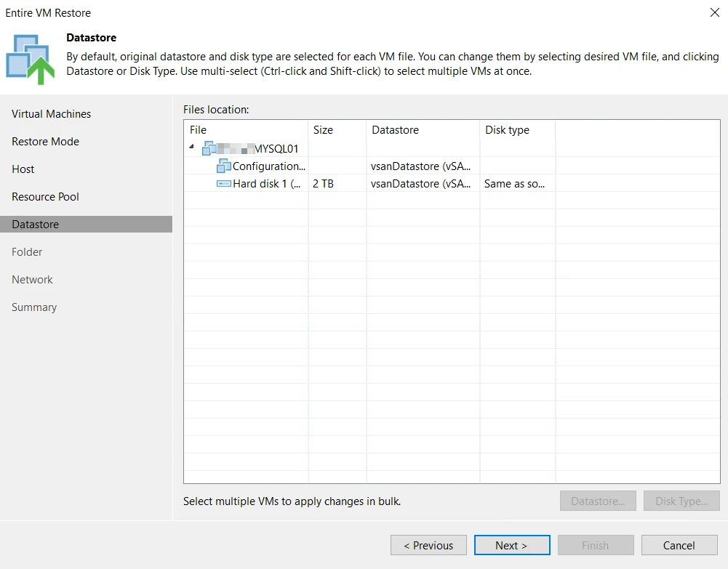Click the Previous button

[x=428, y=545]
